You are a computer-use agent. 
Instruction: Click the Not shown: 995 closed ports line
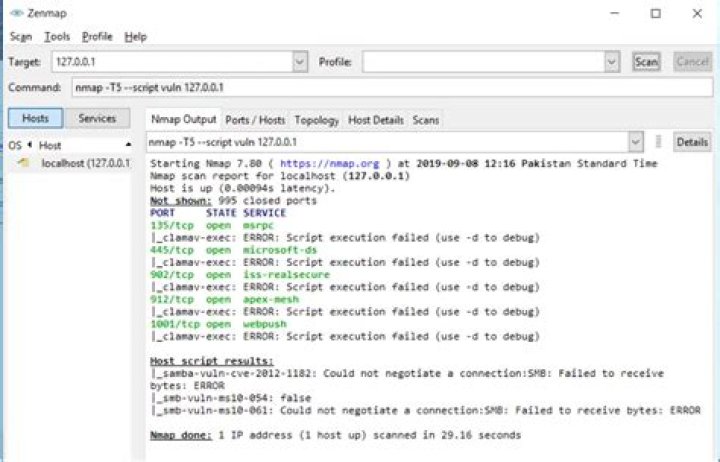[233, 201]
